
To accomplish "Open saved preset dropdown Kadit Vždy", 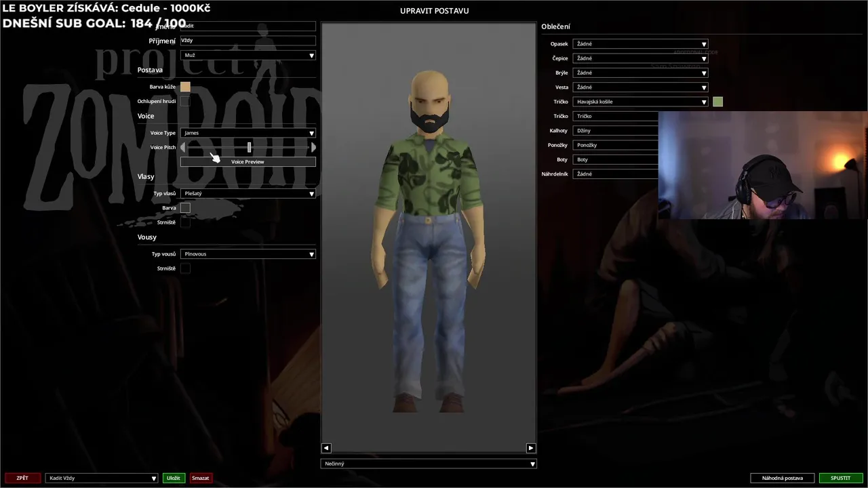I will [102, 478].
